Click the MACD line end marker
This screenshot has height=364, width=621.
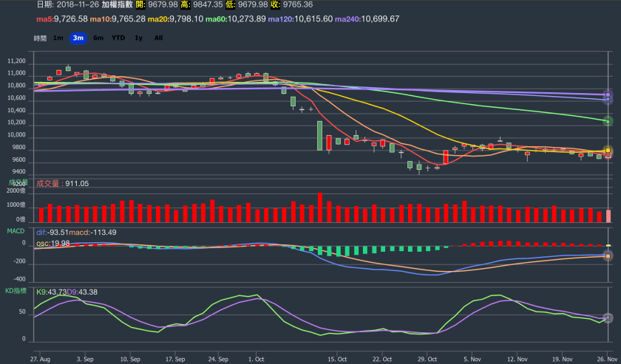[608, 255]
